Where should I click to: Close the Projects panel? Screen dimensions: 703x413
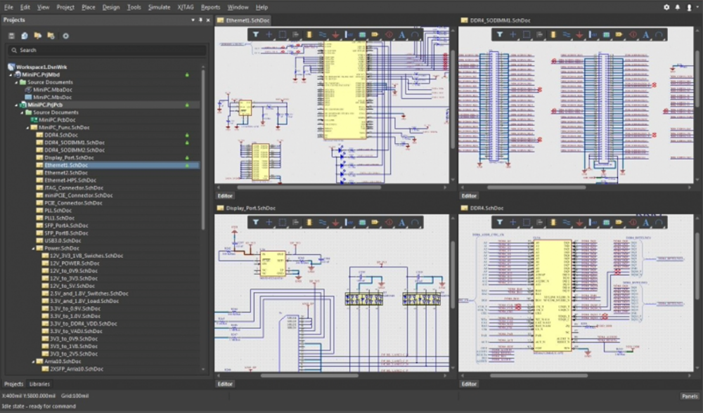[x=208, y=20]
